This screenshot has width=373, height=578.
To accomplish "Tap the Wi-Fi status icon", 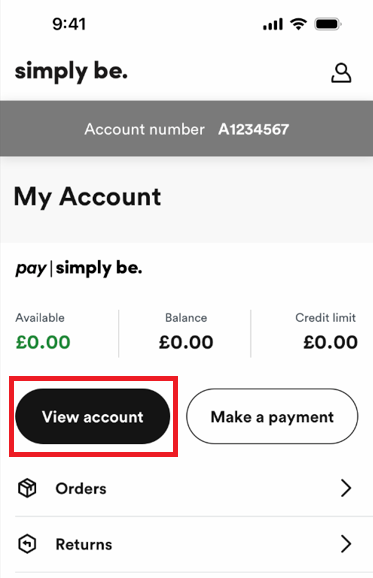I will coord(298,24).
